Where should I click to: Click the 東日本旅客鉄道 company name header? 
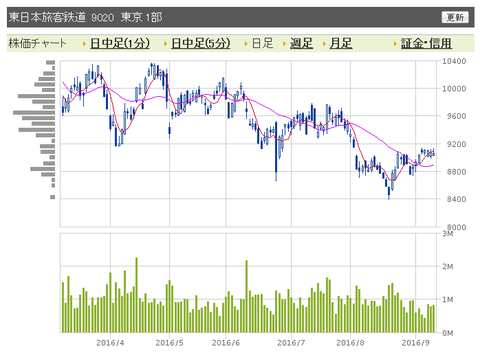point(47,17)
